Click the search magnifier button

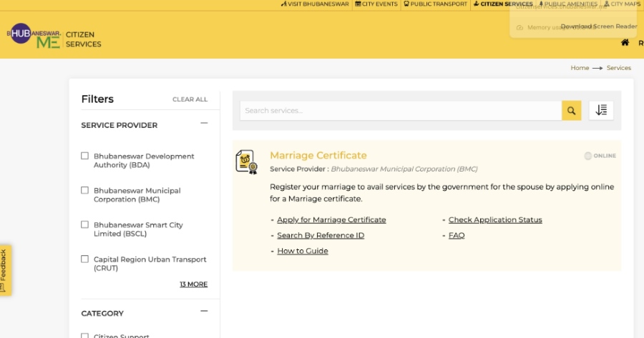point(571,111)
